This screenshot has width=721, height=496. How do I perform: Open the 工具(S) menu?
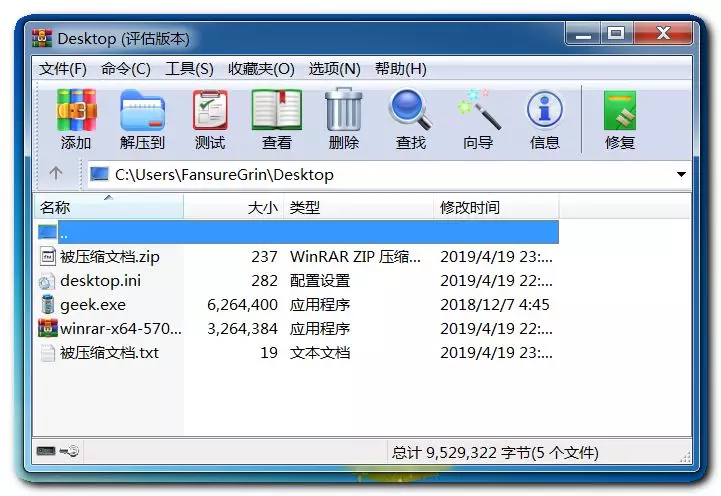pos(189,69)
